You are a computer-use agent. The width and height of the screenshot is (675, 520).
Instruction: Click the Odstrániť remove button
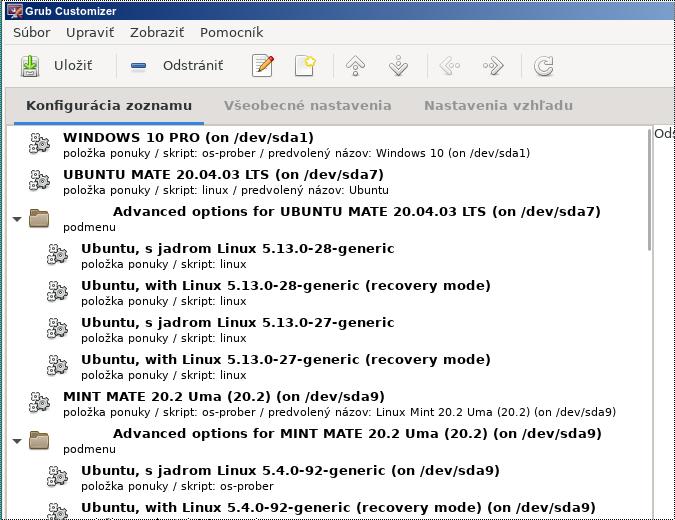pyautogui.click(x=177, y=66)
